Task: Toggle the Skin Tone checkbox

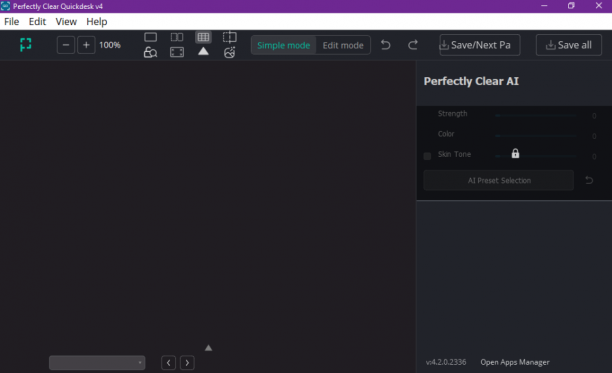Action: pos(427,156)
